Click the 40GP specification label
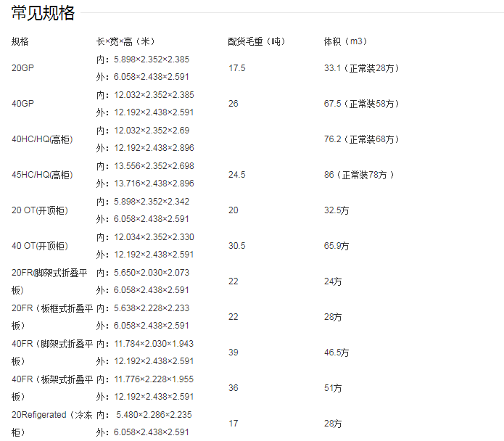Viewport: 504px width, 441px height. click(x=22, y=104)
